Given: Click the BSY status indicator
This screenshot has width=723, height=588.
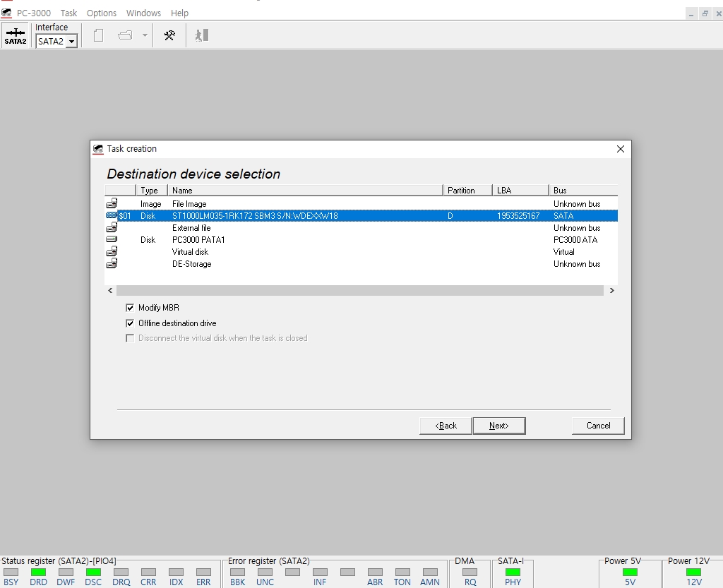Looking at the screenshot, I should point(11,572).
